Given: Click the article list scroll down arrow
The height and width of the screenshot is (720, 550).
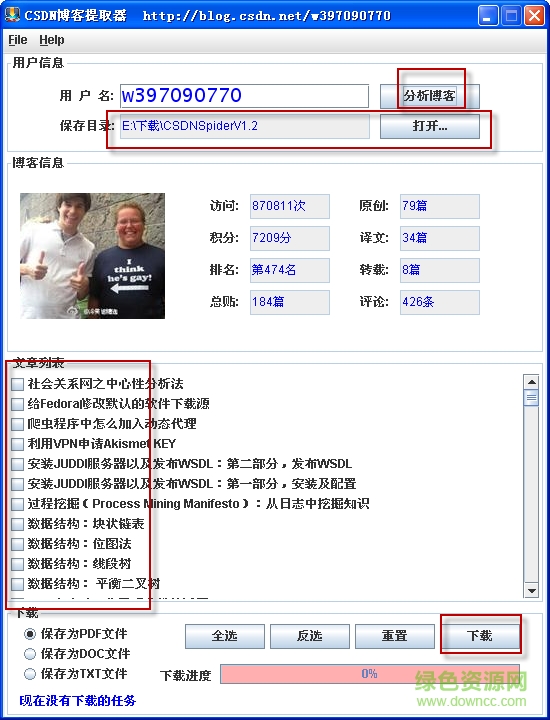Looking at the screenshot, I should [531, 591].
